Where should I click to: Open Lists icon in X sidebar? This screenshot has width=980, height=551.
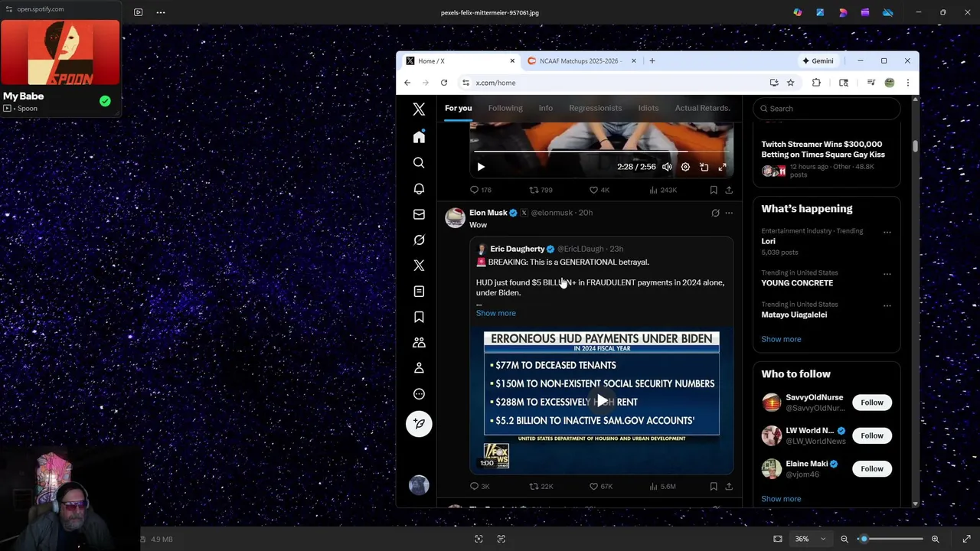point(419,292)
